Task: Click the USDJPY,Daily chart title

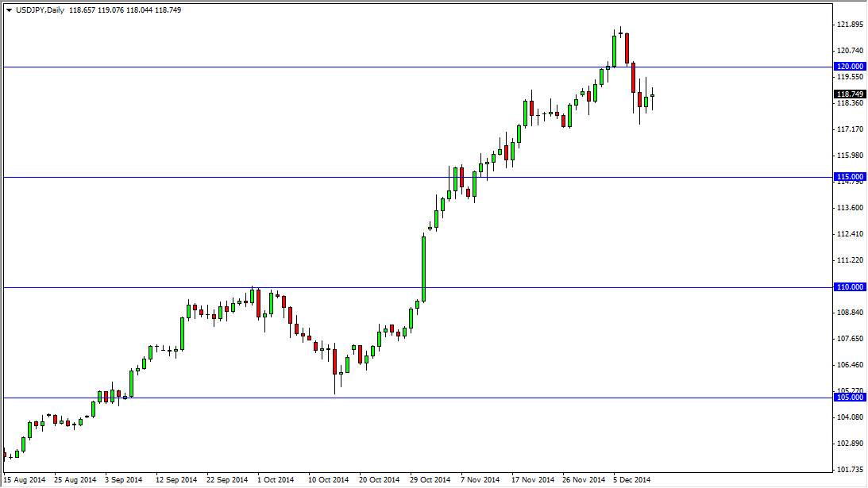Action: 38,11
